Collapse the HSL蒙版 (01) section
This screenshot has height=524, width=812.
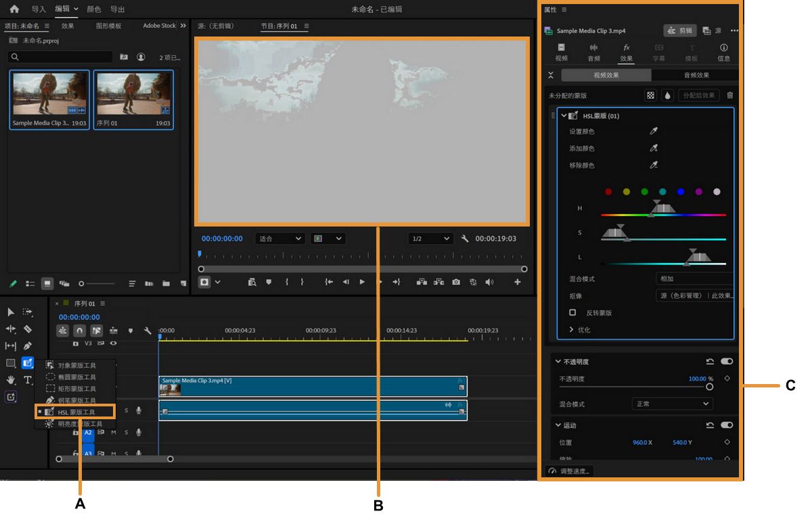[564, 116]
